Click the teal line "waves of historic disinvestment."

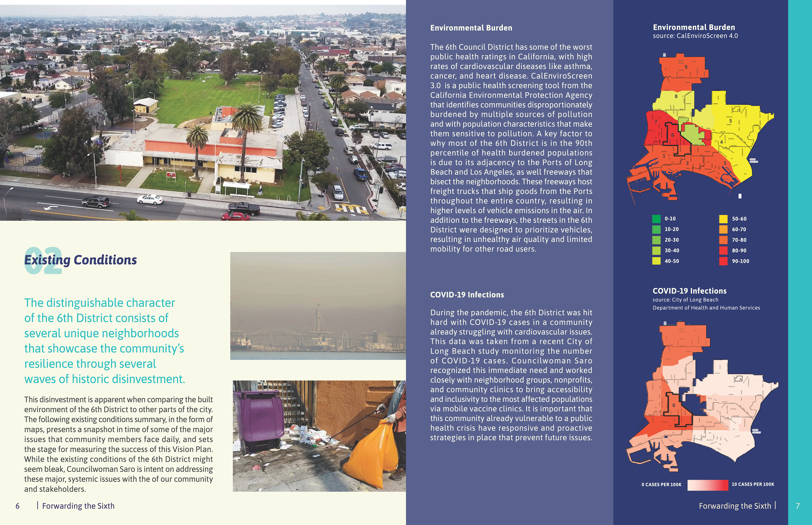point(105,379)
